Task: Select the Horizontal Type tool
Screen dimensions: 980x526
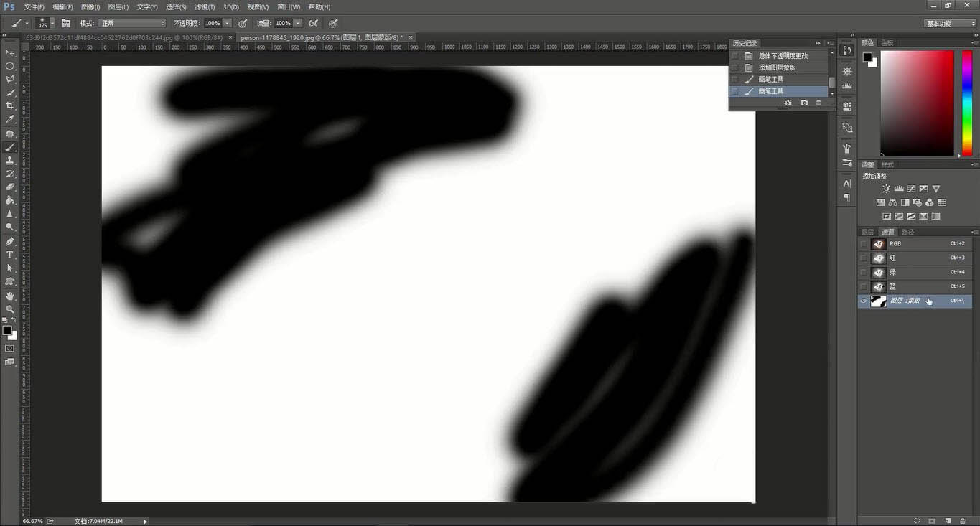Action: 10,255
